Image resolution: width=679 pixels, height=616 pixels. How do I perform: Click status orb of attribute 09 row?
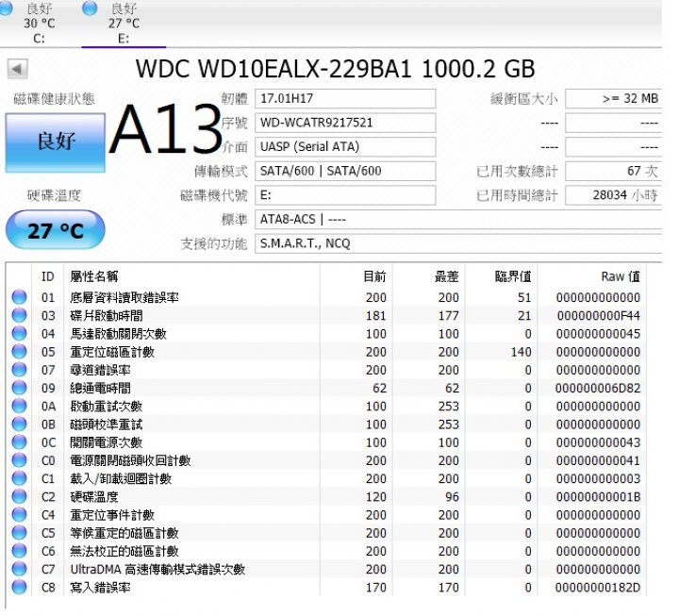tap(19, 388)
